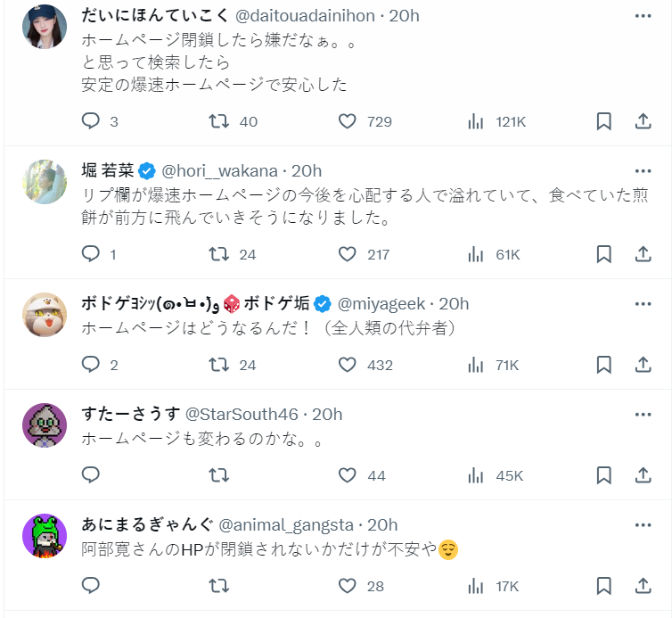Viewport: 672px width, 618px height.
Task: Reply to the @miyageek tweet
Action: [91, 364]
